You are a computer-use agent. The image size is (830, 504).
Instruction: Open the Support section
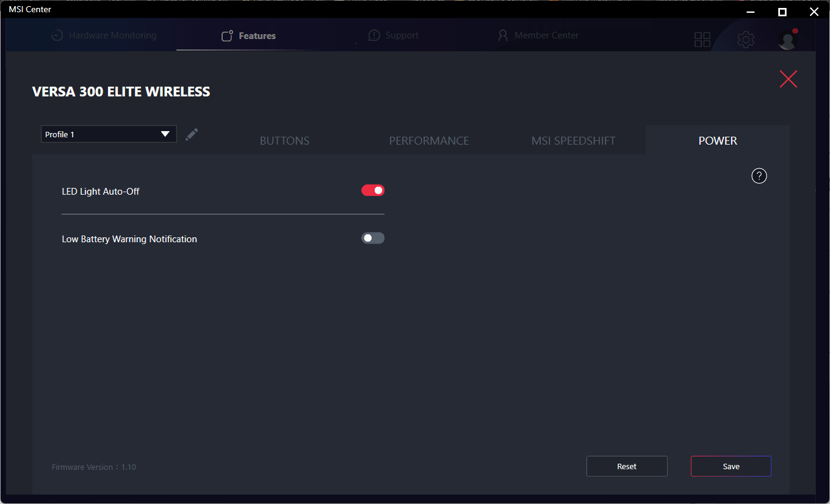[394, 35]
